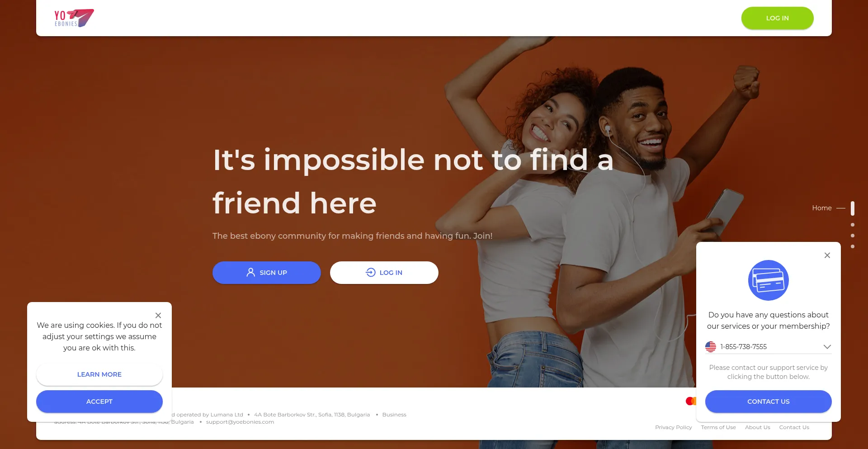
Task: Click the arrow icon on hero Log In button
Action: (371, 272)
